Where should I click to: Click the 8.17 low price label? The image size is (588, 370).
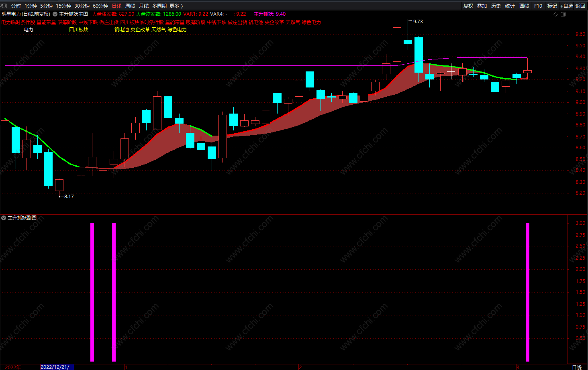click(x=69, y=197)
